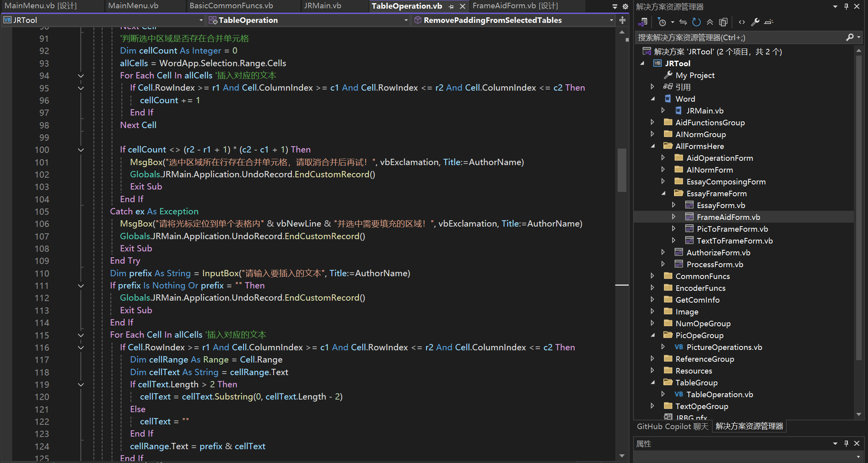868x463 pixels.
Task: Open properties via the wrench icon
Action: [755, 22]
